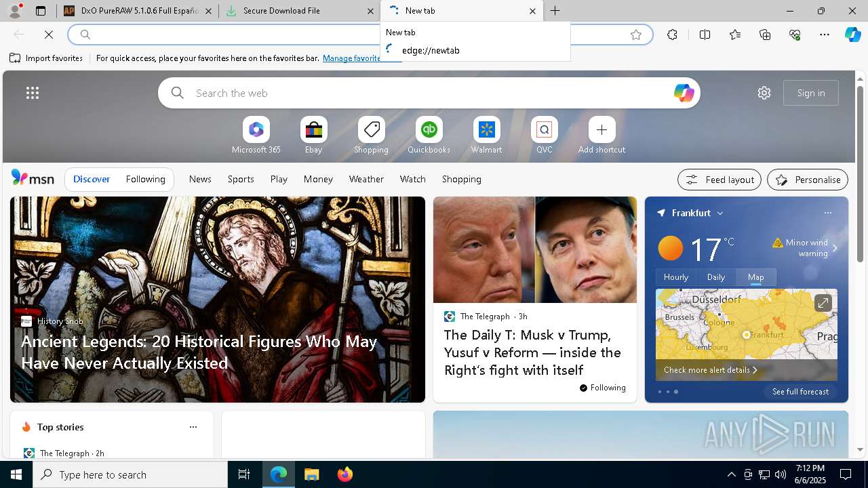Viewport: 868px width, 488px height.
Task: Open weather card more options ellipsis
Action: click(827, 213)
